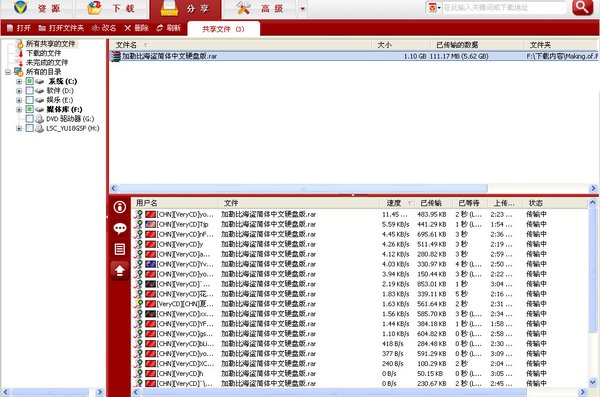The width and height of the screenshot is (600, 397).
Task: Show the list details panel icon
Action: click(x=120, y=249)
